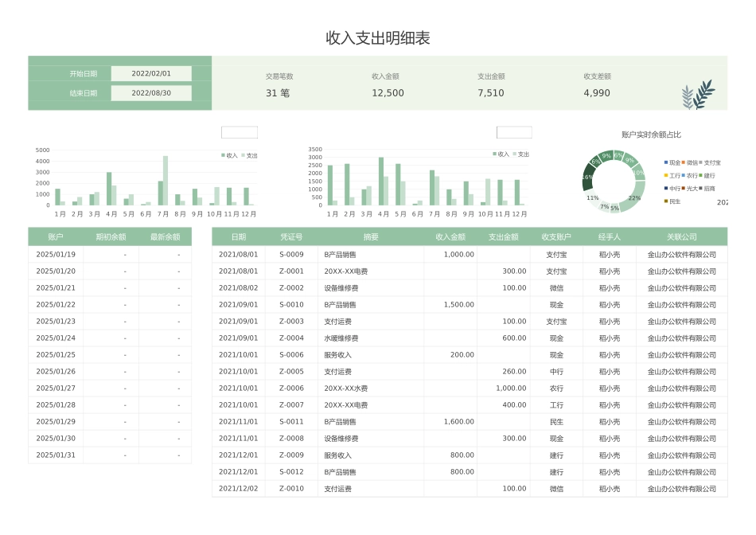Click the 2021/08/02 date cell
Viewport: 756px width, 535px height.
[x=238, y=288]
